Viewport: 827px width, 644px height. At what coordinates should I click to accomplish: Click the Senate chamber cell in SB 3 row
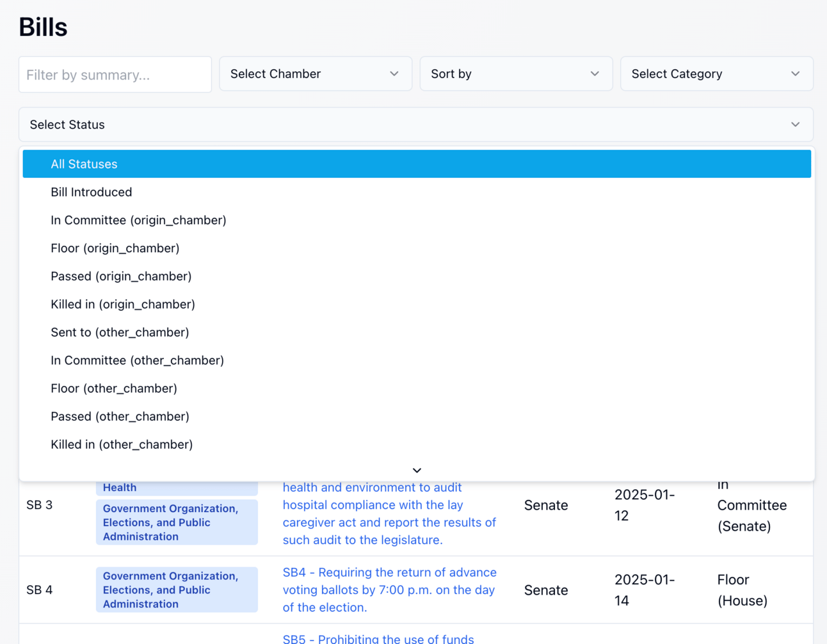546,505
